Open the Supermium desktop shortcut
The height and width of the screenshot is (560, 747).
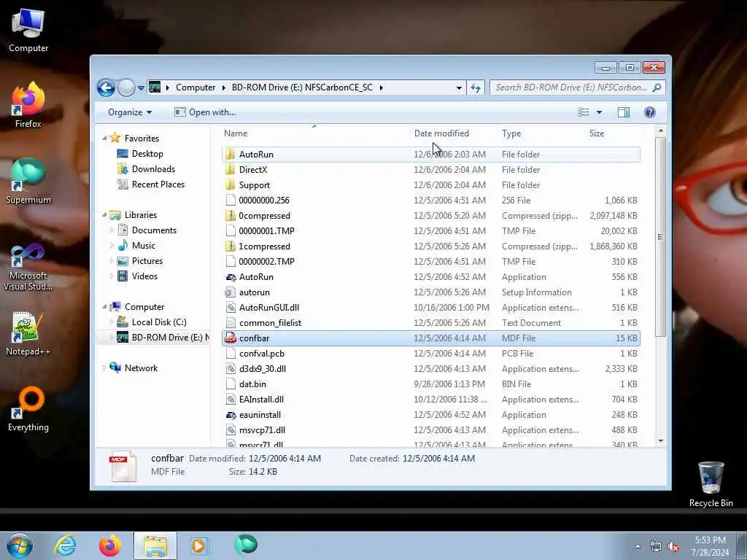tap(28, 182)
